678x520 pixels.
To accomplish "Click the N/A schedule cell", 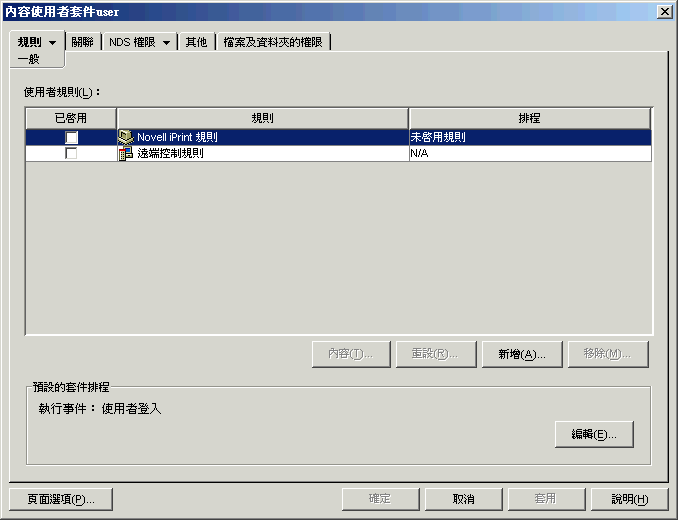I will point(530,153).
